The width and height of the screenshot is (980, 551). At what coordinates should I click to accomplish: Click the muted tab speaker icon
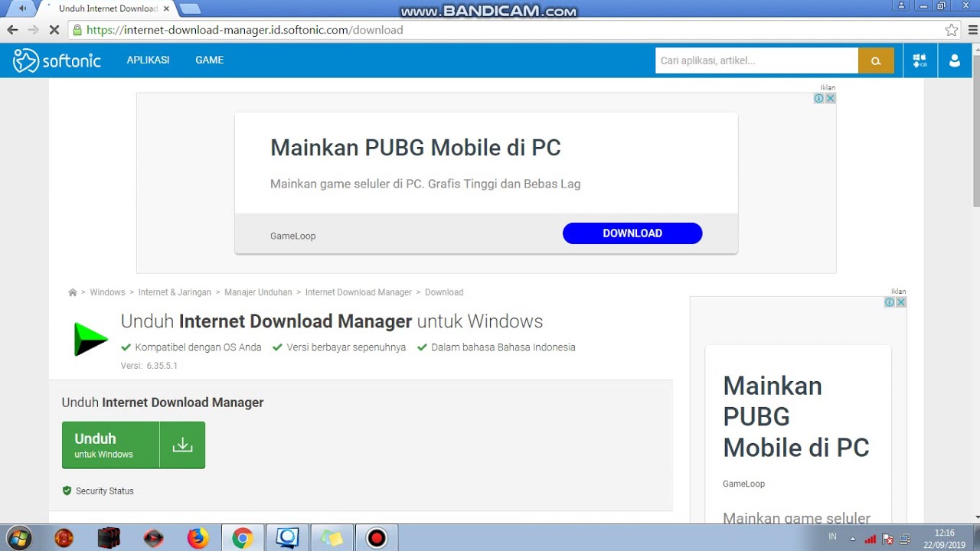(21, 8)
